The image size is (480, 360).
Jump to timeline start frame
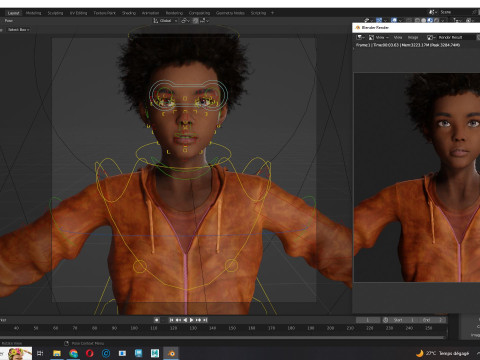coord(171,320)
